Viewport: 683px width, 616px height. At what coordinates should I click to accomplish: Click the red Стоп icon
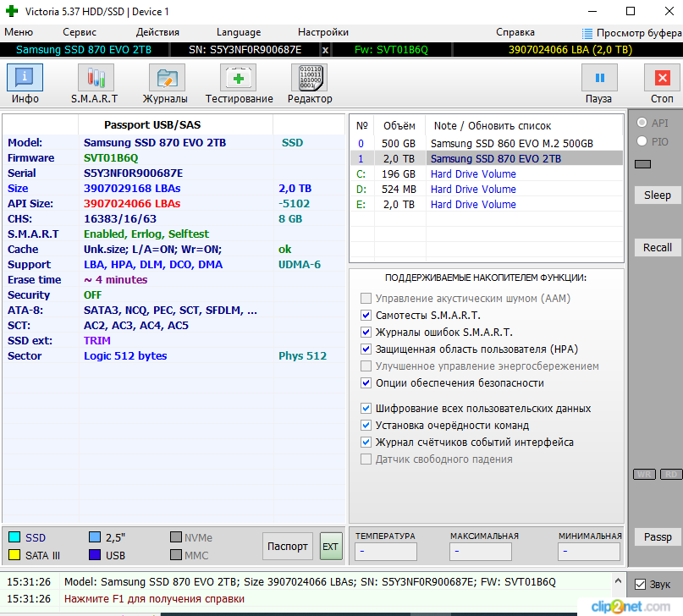[x=662, y=78]
